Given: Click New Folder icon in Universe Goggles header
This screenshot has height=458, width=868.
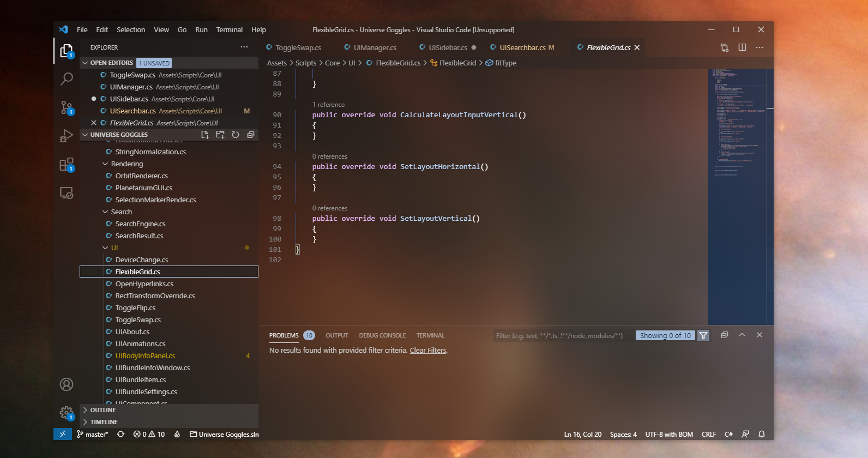Looking at the screenshot, I should point(220,135).
